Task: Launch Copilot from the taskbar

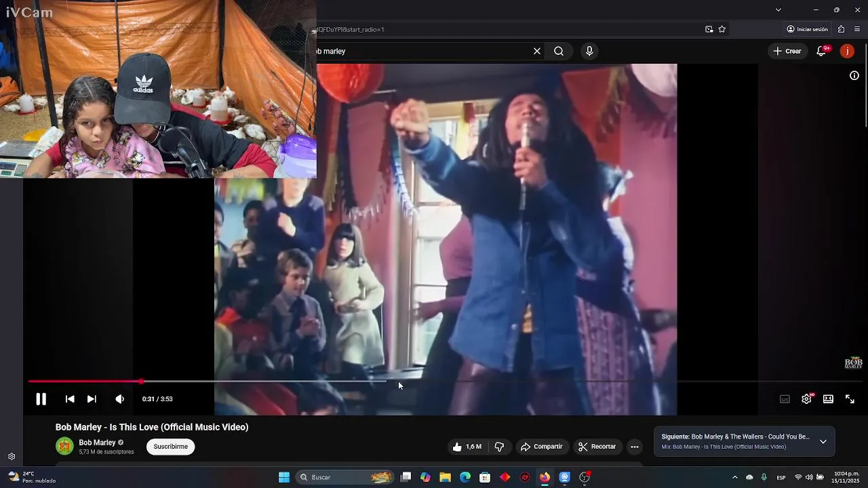Action: click(x=425, y=477)
